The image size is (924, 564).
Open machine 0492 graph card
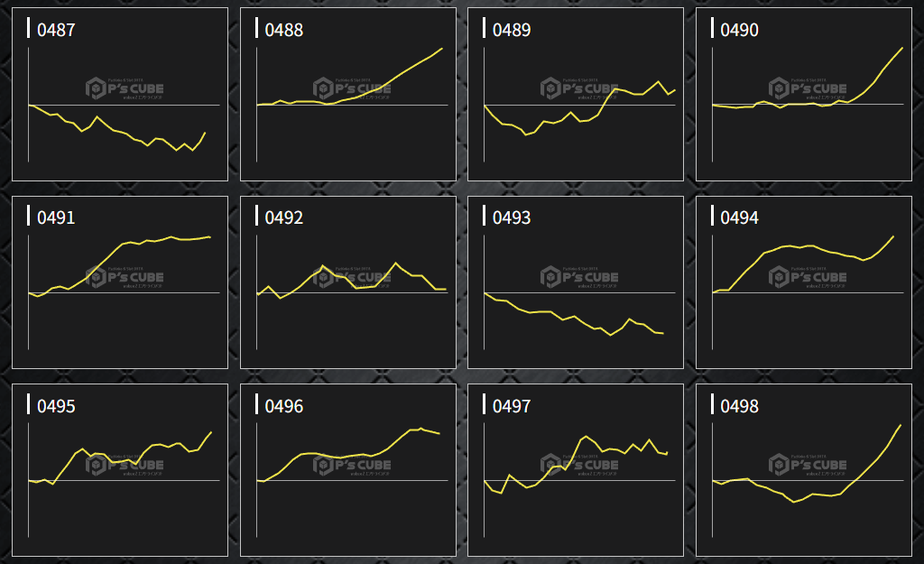pos(348,282)
